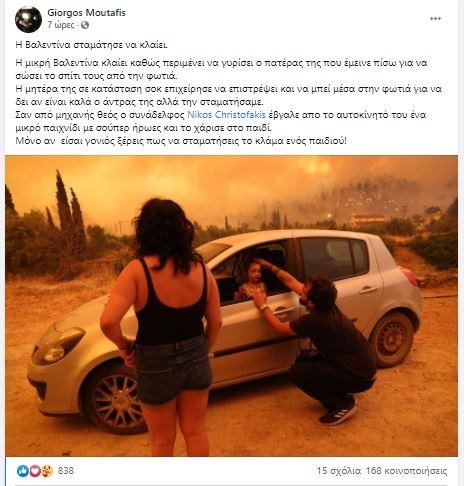464x486 pixels.
Task: Open the "7 ώρες" timestamp link
Action: point(61,25)
